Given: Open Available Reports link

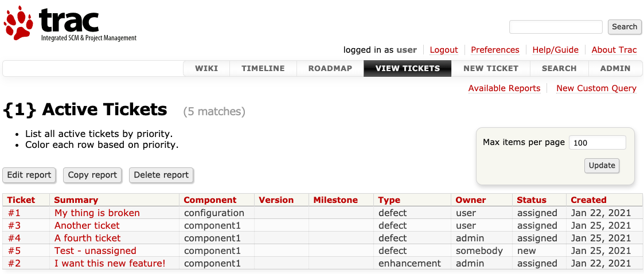Looking at the screenshot, I should click(x=504, y=88).
